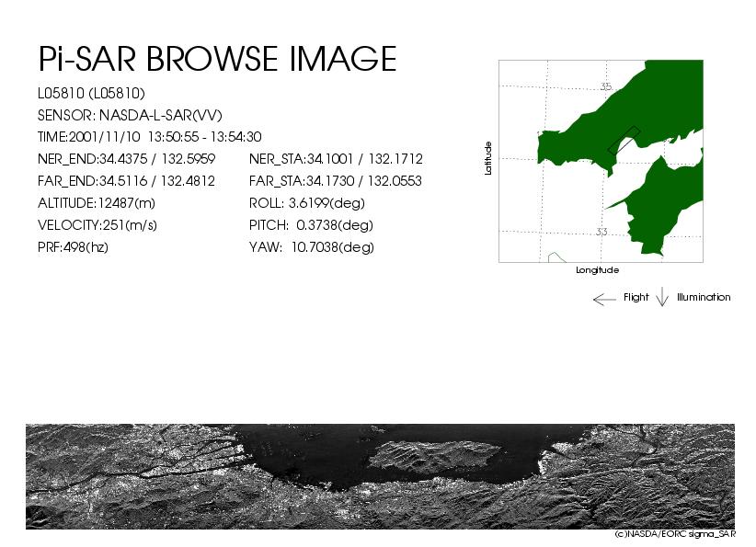Click the footprint rectangle on the location map
The image size is (756, 547).
(x=624, y=141)
